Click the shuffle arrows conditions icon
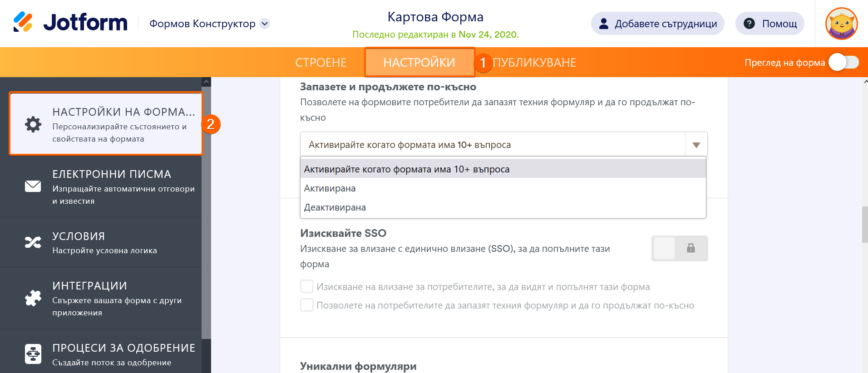The width and height of the screenshot is (868, 373). (x=33, y=242)
